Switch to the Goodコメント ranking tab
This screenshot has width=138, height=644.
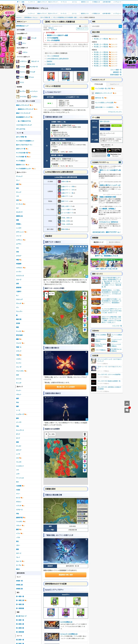click(114, 84)
